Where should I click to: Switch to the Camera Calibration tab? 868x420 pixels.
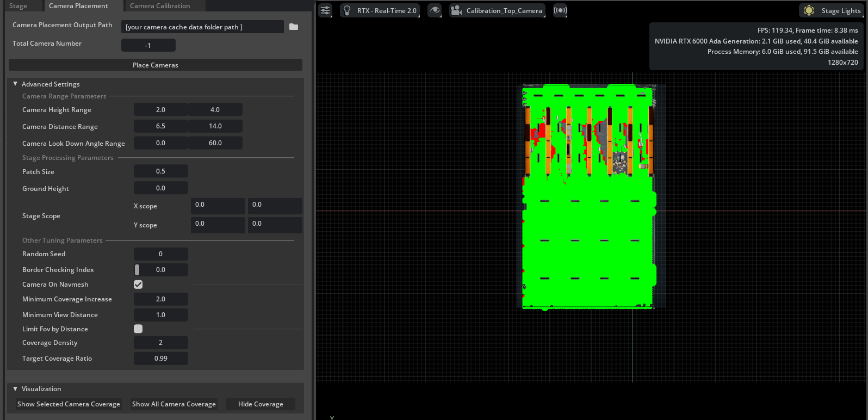click(x=160, y=6)
